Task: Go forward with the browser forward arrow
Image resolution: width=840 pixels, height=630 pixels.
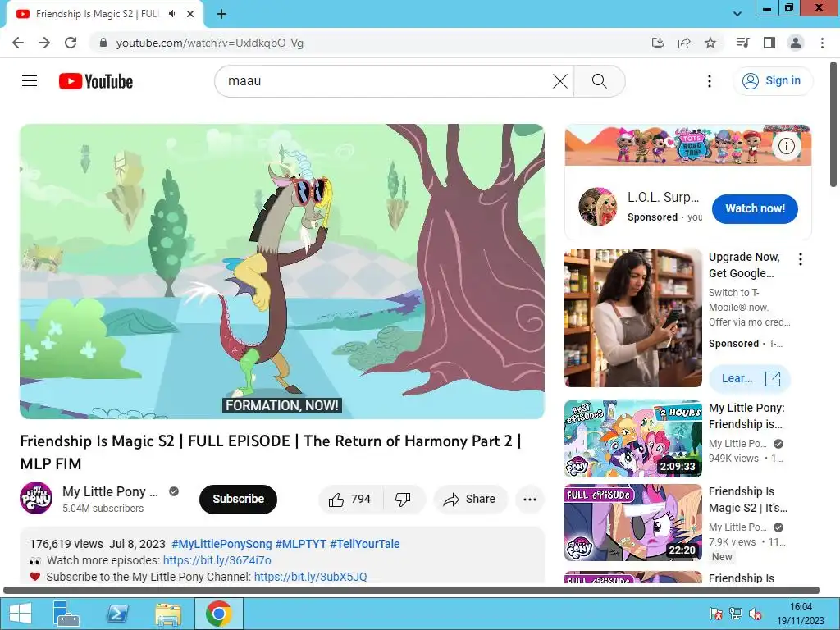Action: point(44,43)
